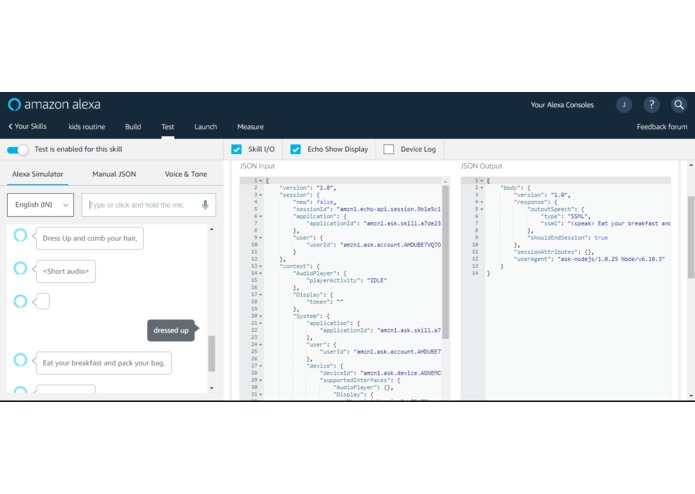Open Your Alexa Consoles menu
This screenshot has width=695, height=494.
(562, 105)
